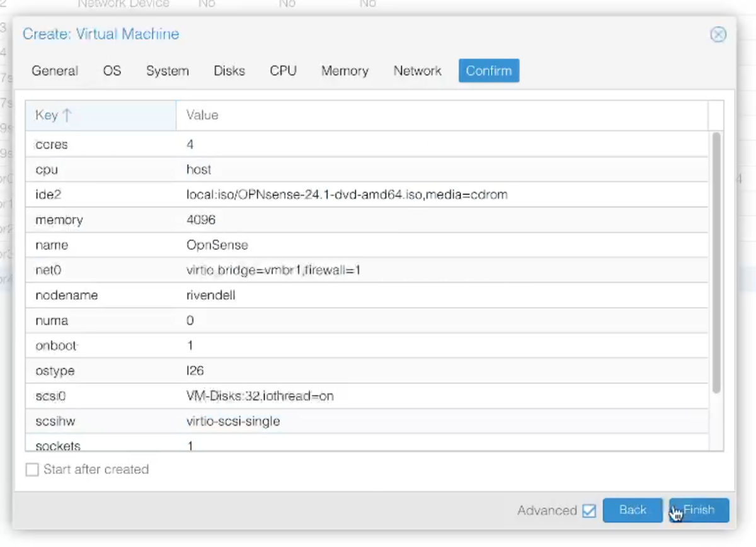Go to the System tab
This screenshot has width=756, height=547.
click(167, 71)
